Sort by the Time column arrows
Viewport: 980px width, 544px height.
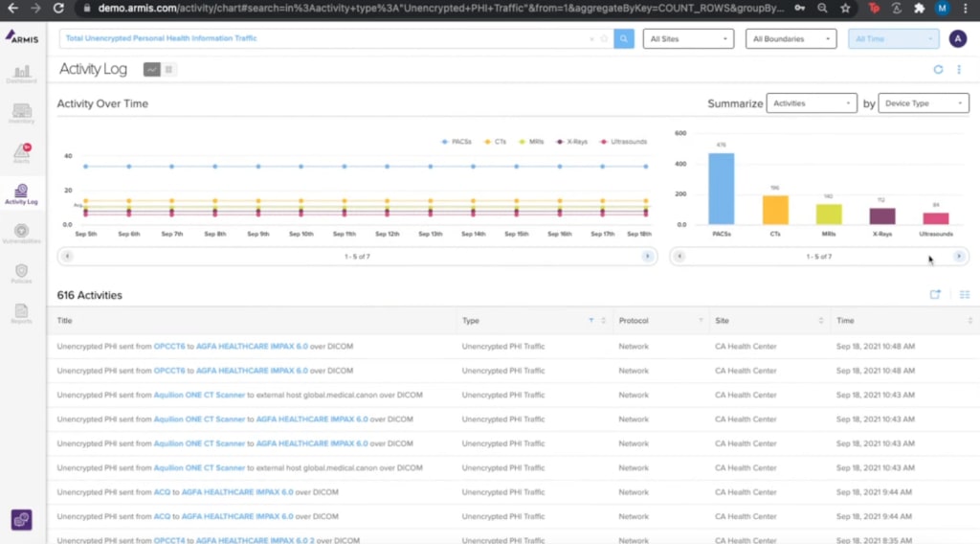(x=969, y=321)
